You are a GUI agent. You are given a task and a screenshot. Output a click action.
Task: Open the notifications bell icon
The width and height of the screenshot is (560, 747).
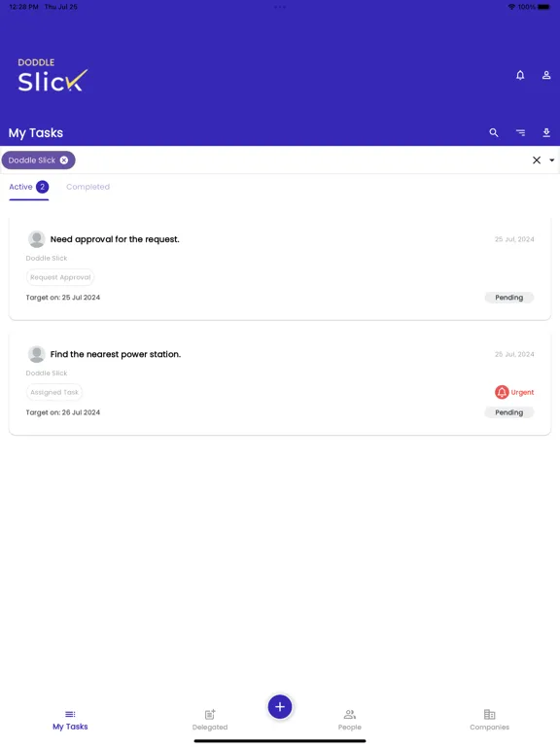520,75
